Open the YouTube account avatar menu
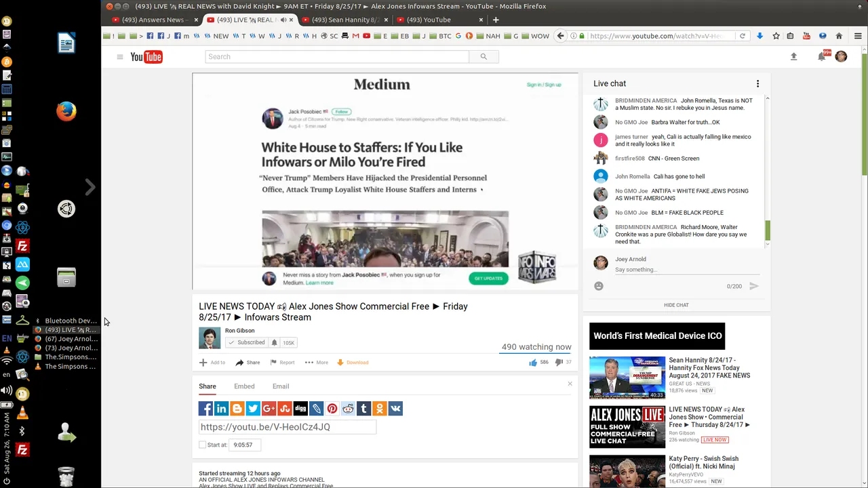Viewport: 868px width, 488px height. click(841, 57)
